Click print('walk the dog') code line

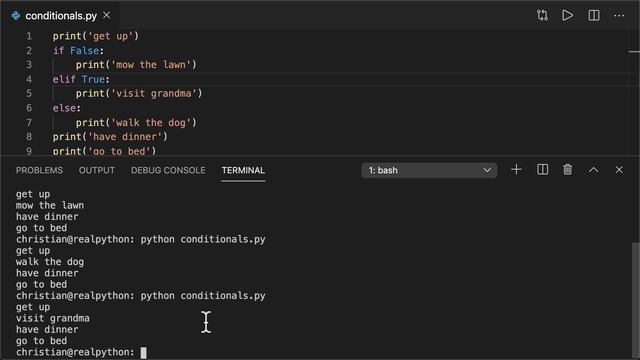pyautogui.click(x=136, y=122)
